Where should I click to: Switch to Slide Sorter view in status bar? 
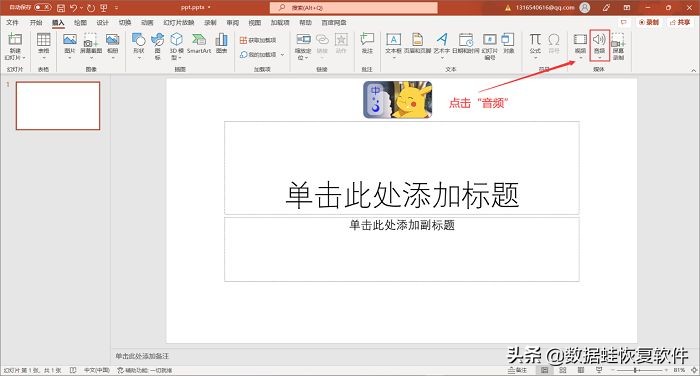pyautogui.click(x=562, y=370)
